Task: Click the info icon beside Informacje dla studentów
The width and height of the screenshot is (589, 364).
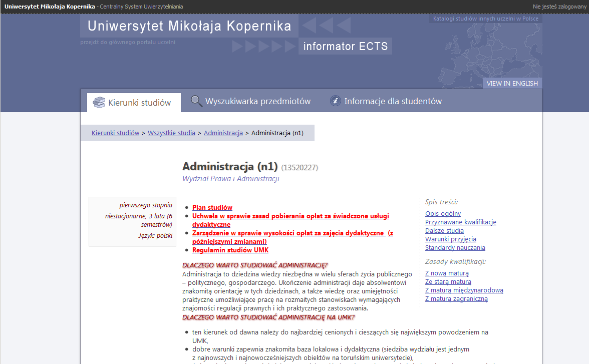Action: [x=335, y=101]
